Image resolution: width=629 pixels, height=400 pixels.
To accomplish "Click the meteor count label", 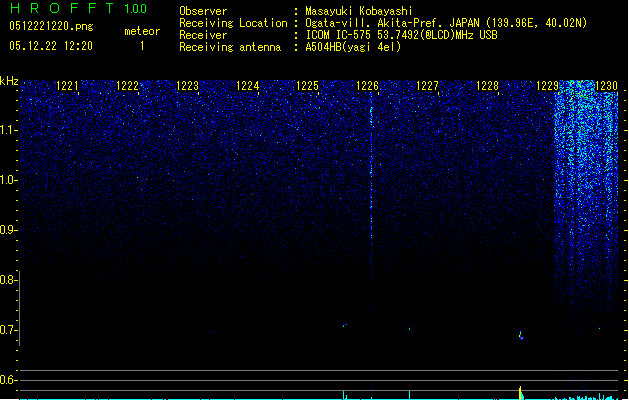I will pos(142,31).
